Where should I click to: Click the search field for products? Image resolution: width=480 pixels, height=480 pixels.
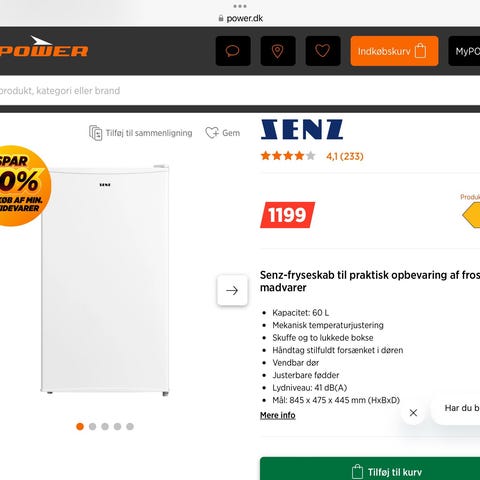(240, 91)
